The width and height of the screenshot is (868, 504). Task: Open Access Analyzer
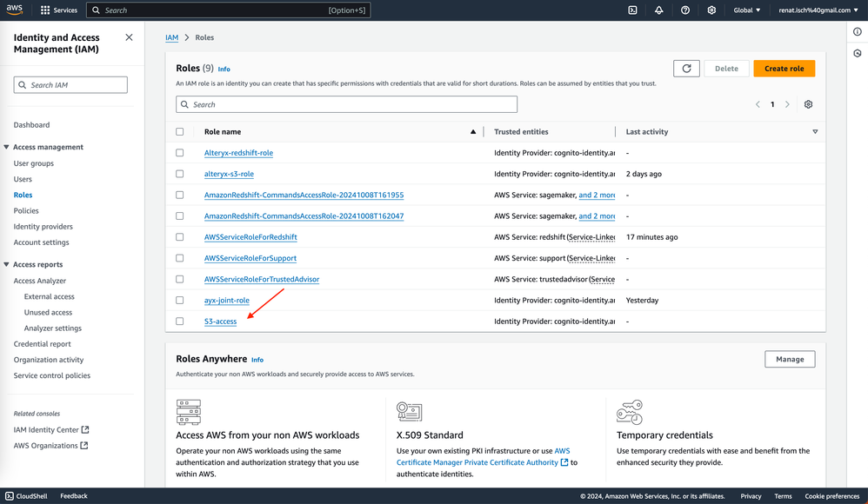click(40, 281)
